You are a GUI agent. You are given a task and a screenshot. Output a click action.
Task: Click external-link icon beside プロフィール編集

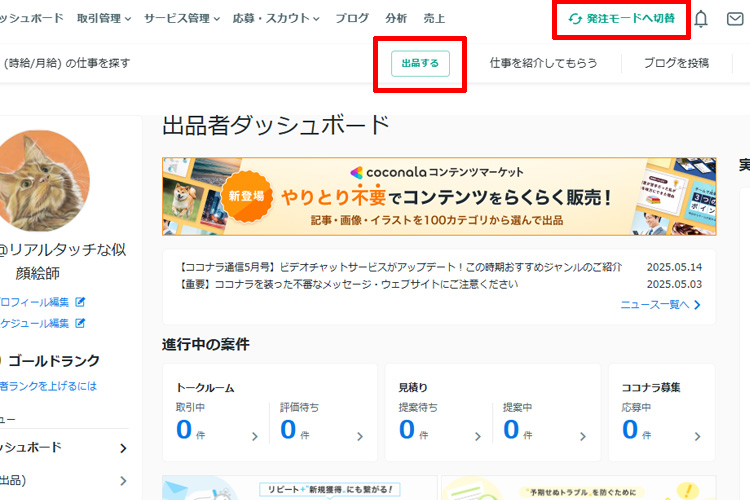pyautogui.click(x=81, y=302)
